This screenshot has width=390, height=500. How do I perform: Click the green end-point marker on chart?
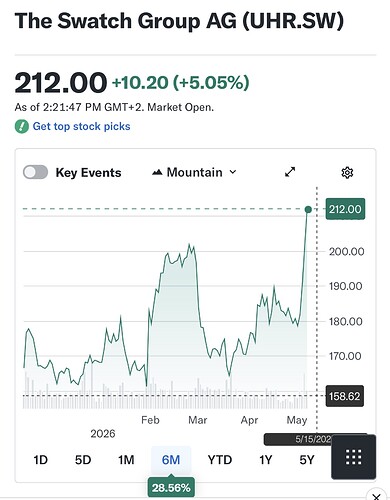308,209
